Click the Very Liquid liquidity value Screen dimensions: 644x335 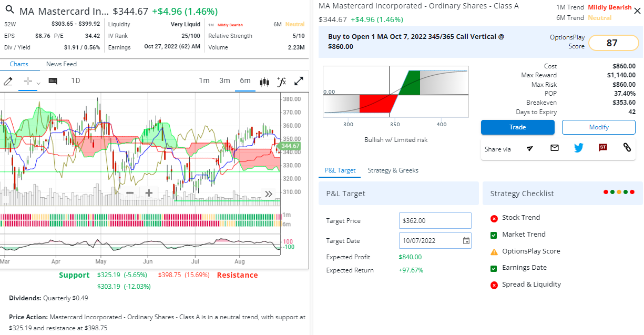[186, 24]
